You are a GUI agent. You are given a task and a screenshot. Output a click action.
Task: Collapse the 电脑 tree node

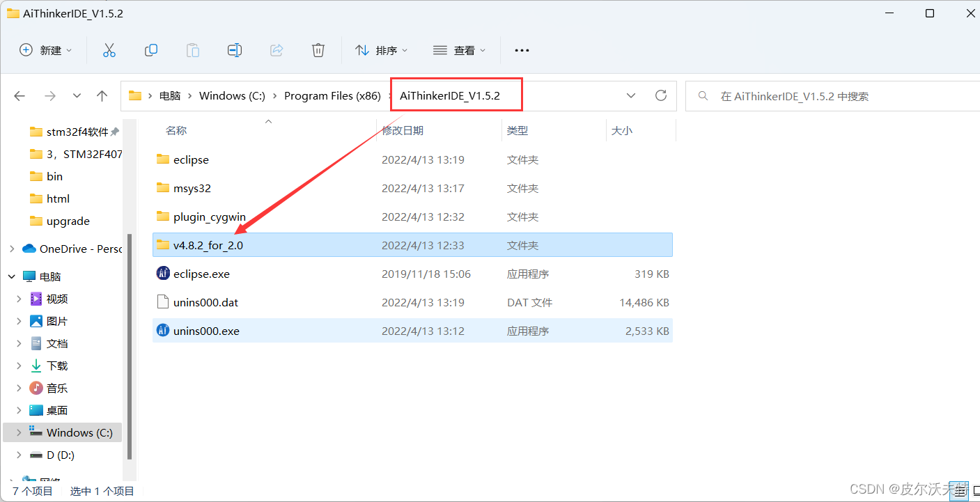pos(12,276)
